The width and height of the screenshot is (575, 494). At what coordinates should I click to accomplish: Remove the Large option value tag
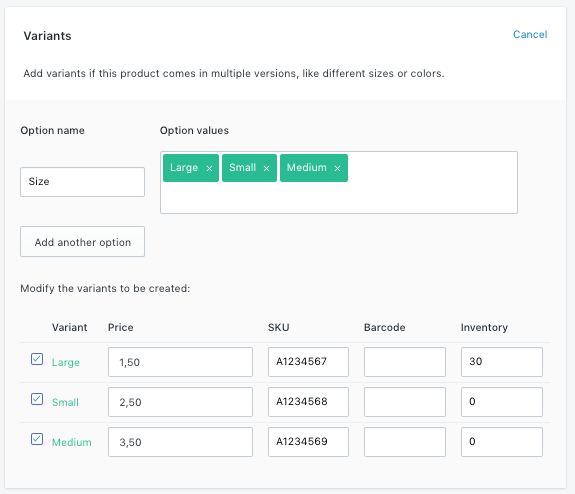[209, 168]
